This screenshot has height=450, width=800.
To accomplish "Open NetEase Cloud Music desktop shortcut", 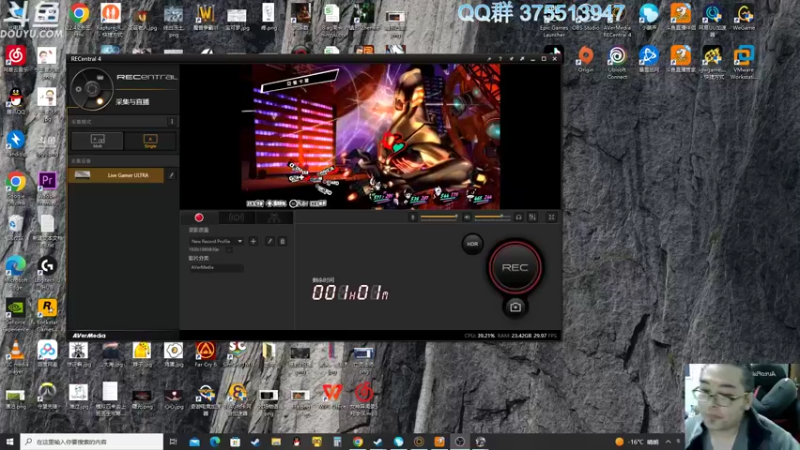I will [16, 59].
